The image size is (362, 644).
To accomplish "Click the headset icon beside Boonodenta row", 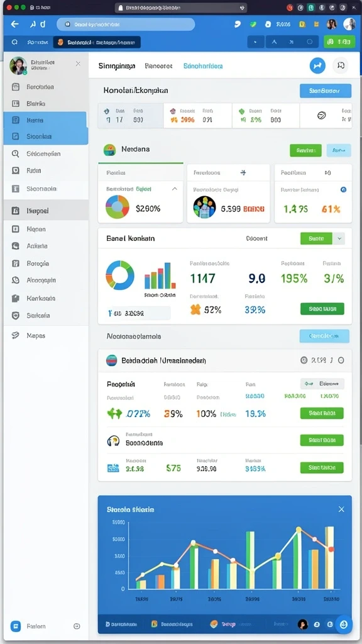I will [x=113, y=441].
